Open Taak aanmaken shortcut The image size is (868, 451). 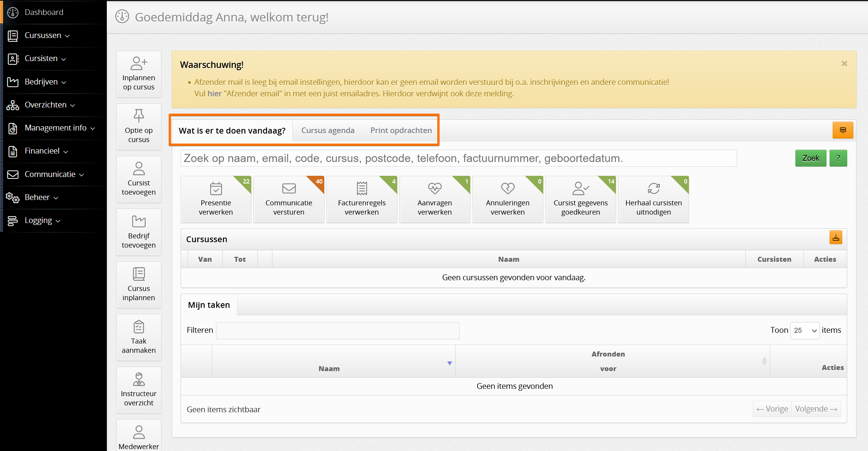139,337
